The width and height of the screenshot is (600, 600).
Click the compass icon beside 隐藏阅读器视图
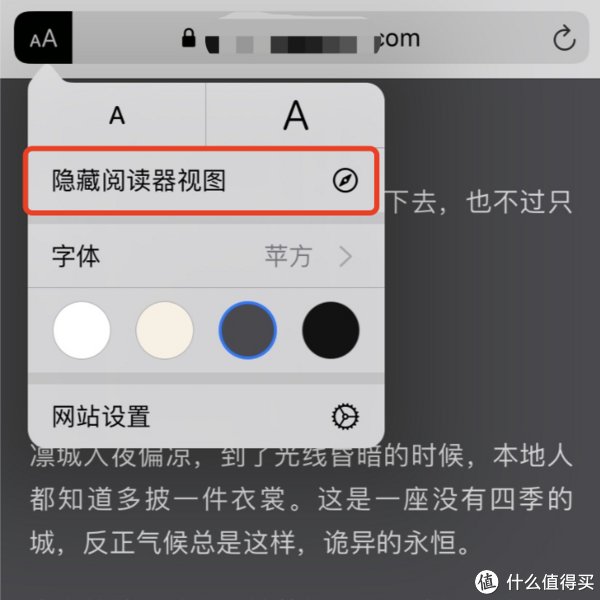pyautogui.click(x=345, y=181)
